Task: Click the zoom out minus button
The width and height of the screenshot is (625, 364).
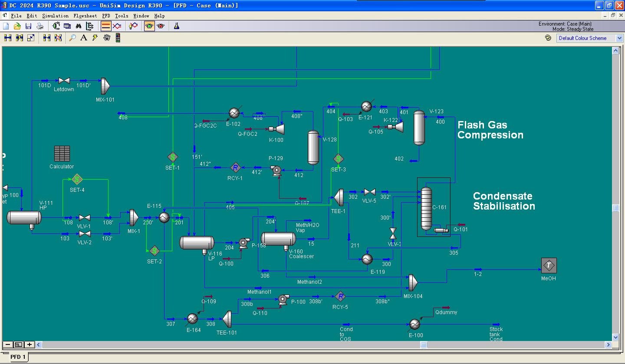Action: tap(8, 345)
